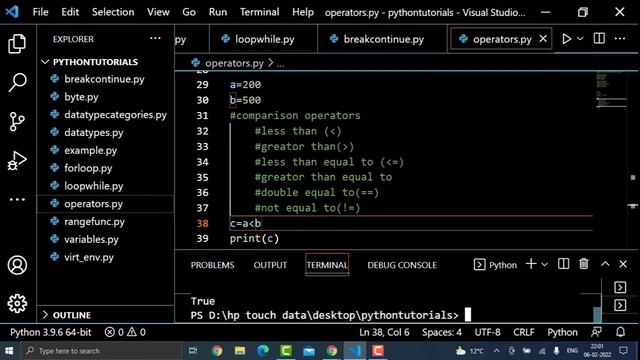Open Microsoft Edge from the taskbar
Screen dimensions: 640x360
tap(263, 351)
